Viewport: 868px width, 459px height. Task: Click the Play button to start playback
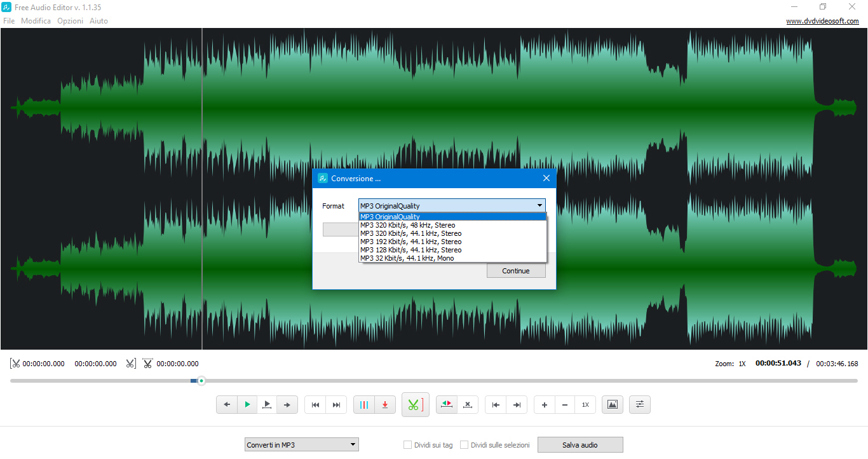coord(247,404)
